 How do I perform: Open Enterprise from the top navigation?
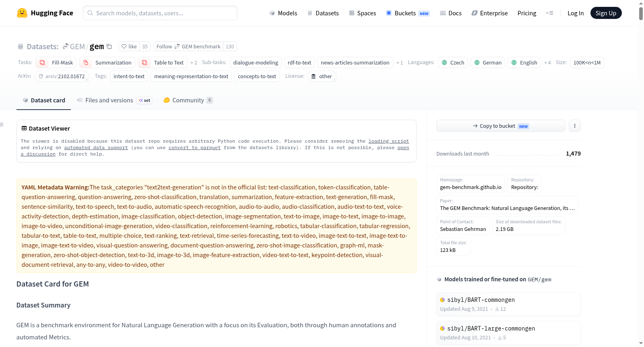(489, 13)
